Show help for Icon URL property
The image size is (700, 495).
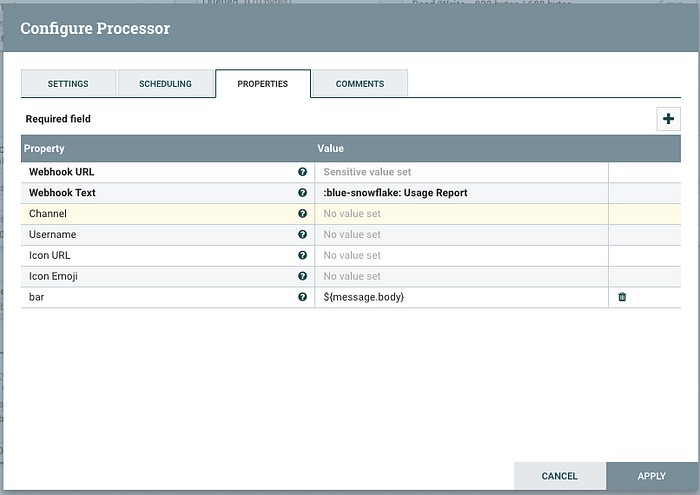coord(302,255)
